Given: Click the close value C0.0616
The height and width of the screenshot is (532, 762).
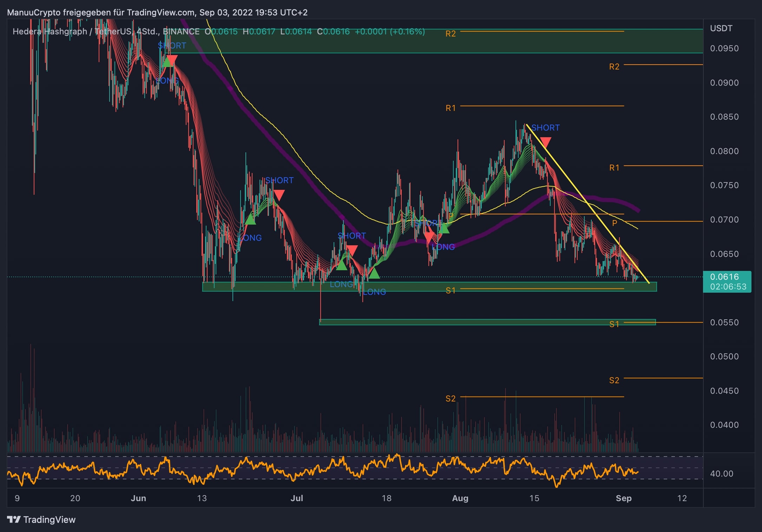Looking at the screenshot, I should click(x=333, y=32).
